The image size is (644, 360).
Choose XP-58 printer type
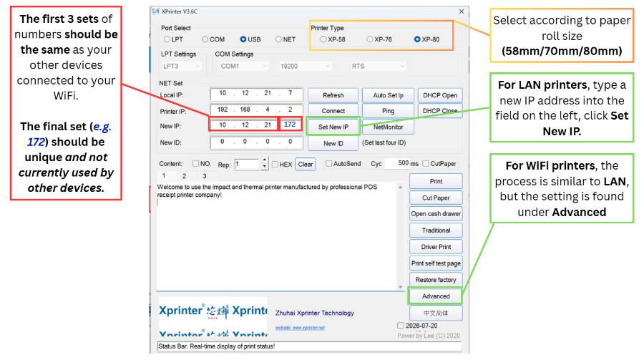pyautogui.click(x=323, y=39)
